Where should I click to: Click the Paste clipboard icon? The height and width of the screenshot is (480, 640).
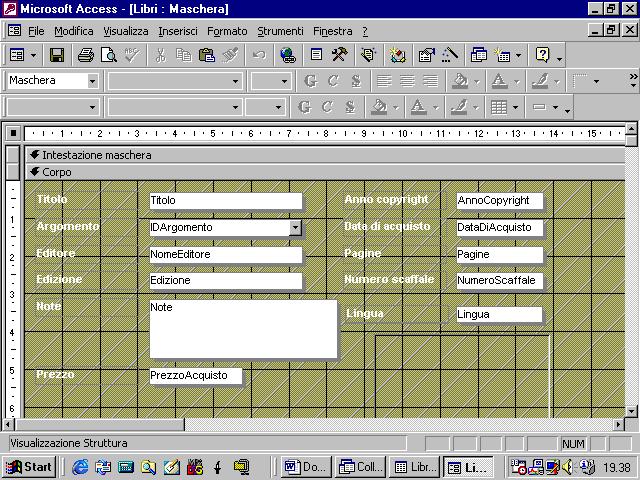(x=207, y=55)
